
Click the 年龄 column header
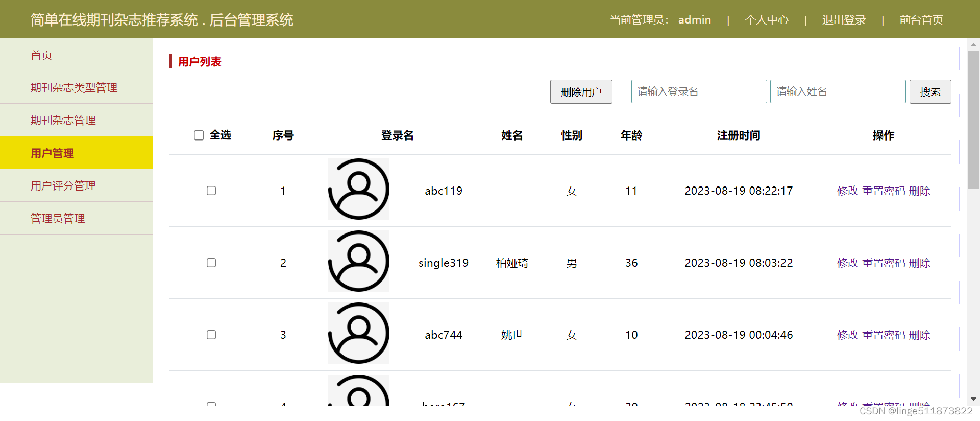pyautogui.click(x=631, y=135)
